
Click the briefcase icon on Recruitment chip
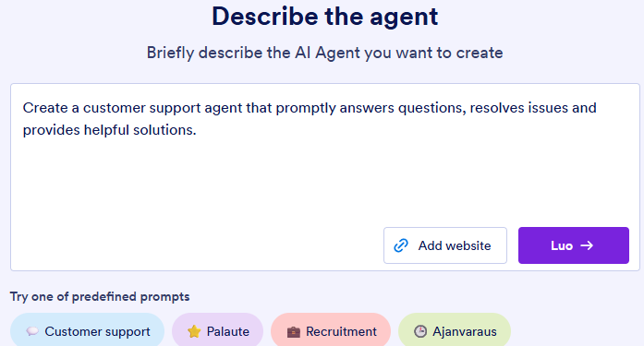(x=293, y=331)
